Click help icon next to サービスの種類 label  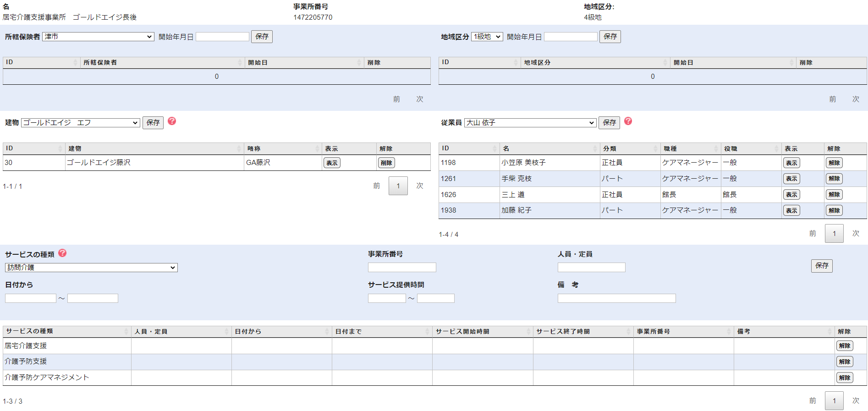[x=63, y=253]
